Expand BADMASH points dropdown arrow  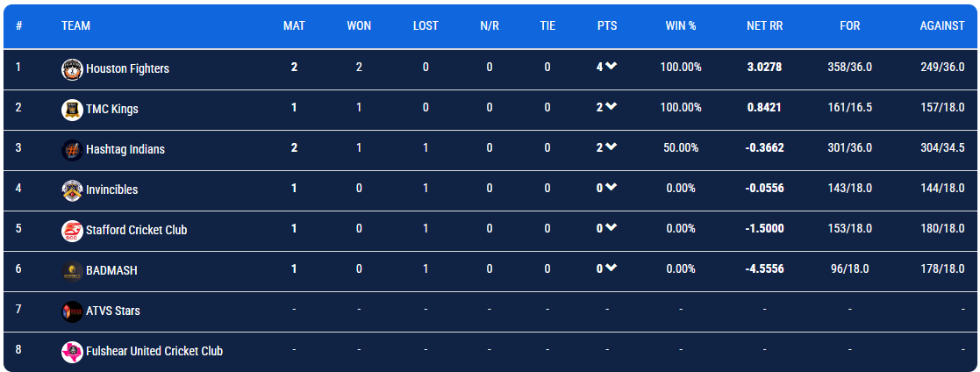coord(612,268)
